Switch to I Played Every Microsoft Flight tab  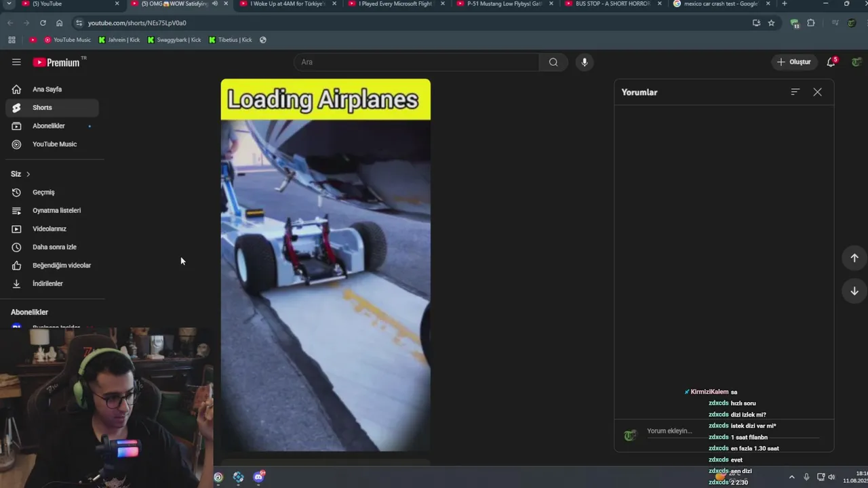(x=395, y=4)
